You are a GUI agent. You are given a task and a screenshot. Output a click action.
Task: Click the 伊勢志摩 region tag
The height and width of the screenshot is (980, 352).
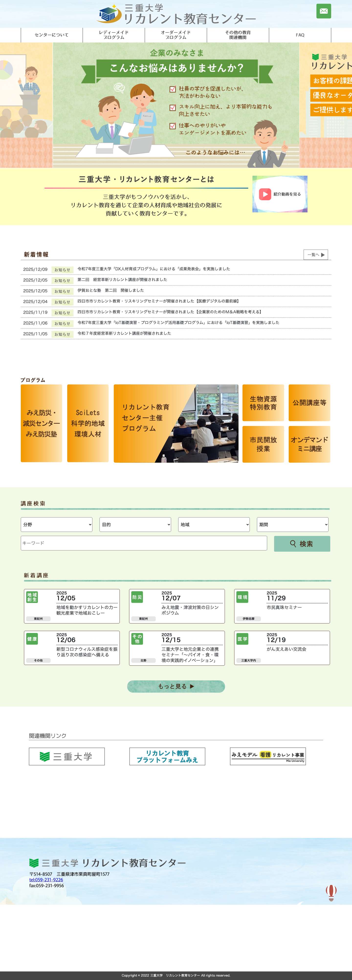248,619
